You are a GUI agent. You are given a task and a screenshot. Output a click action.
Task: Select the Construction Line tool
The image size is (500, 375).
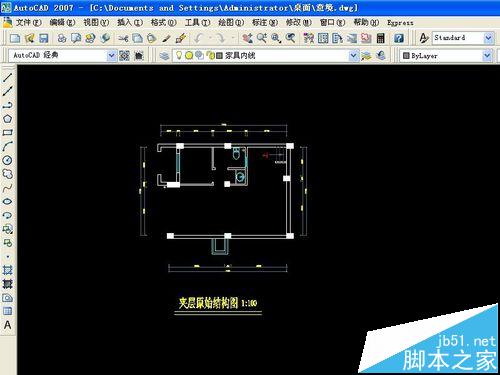pos(7,91)
